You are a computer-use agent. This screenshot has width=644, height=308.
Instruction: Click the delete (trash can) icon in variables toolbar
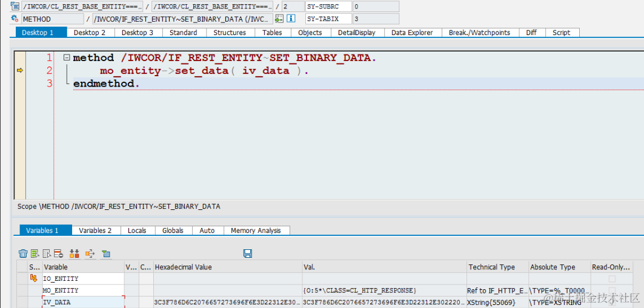click(x=23, y=254)
